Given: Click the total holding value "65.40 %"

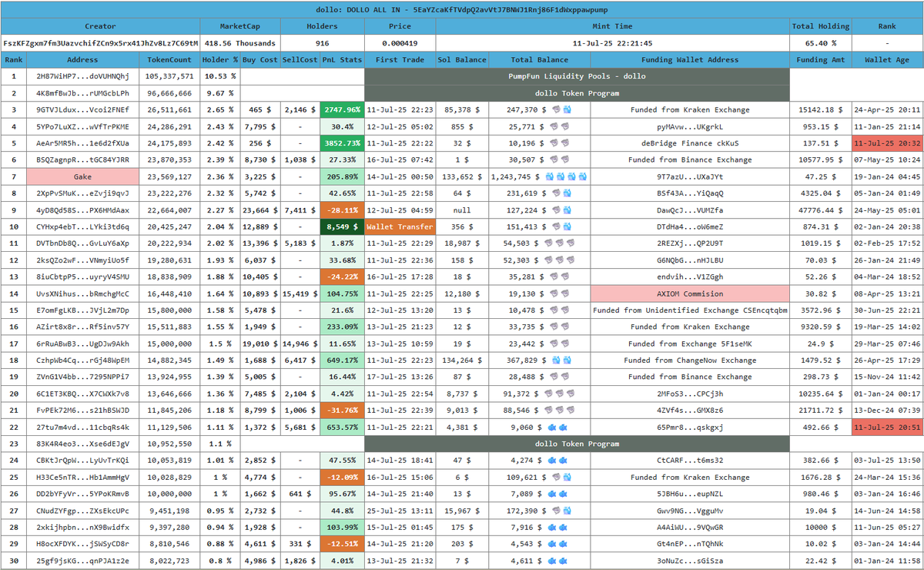Looking at the screenshot, I should click(x=821, y=43).
